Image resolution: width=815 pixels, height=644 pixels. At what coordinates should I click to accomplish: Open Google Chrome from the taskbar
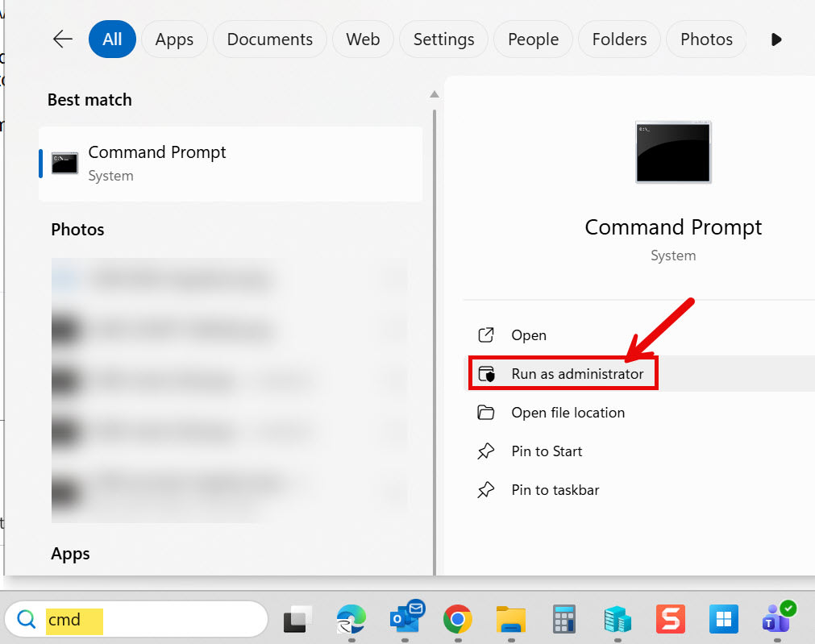coord(457,619)
